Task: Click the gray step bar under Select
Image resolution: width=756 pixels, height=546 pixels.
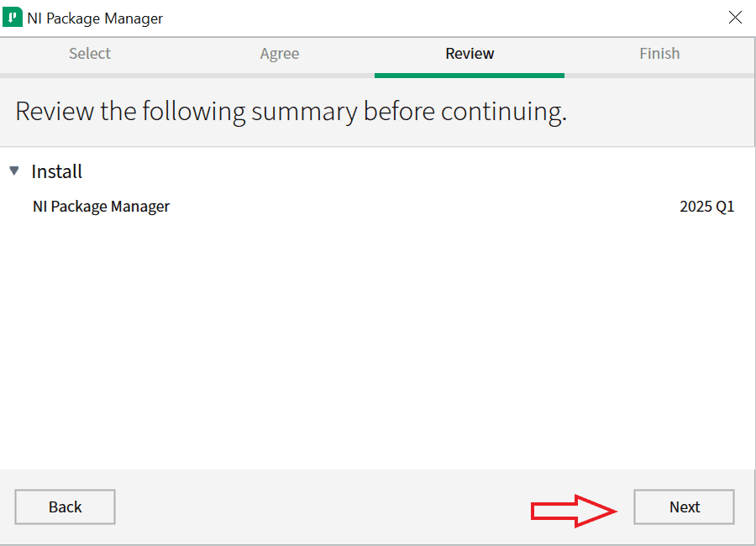Action: tap(92, 76)
